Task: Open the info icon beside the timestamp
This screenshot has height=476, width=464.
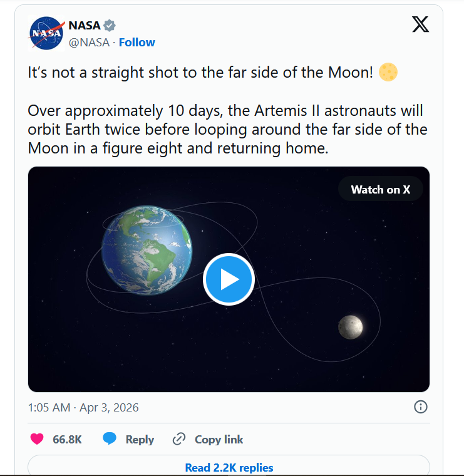Action: tap(421, 407)
